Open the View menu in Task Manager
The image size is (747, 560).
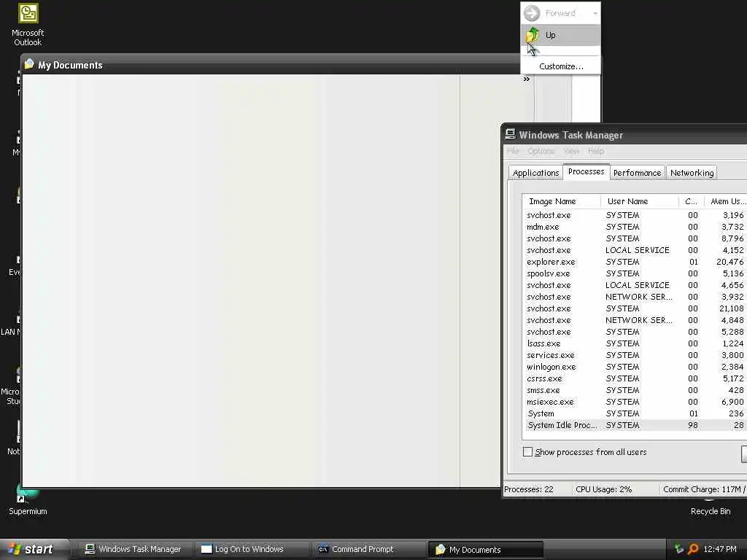tap(572, 151)
